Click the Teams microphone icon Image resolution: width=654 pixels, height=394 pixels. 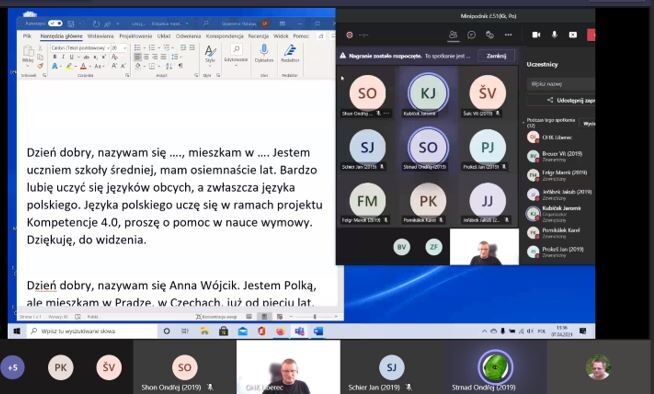pos(555,35)
